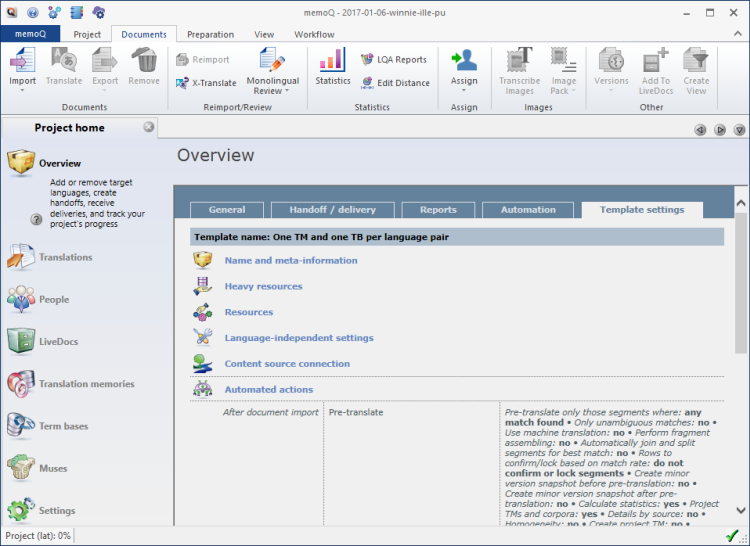The image size is (750, 546).
Task: Open the Automation tab
Action: pyautogui.click(x=527, y=210)
